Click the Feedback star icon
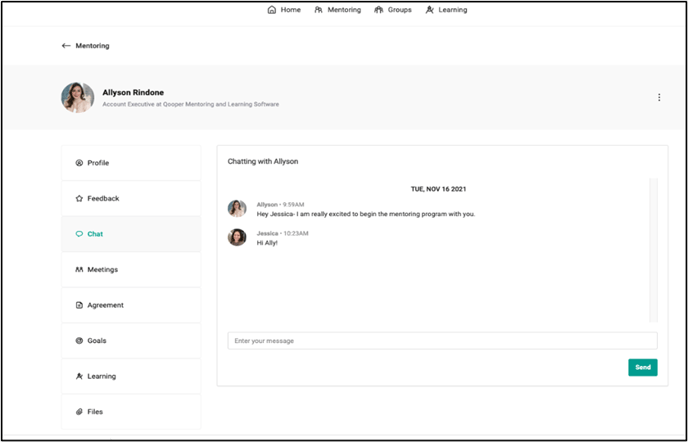Image resolution: width=688 pixels, height=442 pixels. click(x=79, y=199)
